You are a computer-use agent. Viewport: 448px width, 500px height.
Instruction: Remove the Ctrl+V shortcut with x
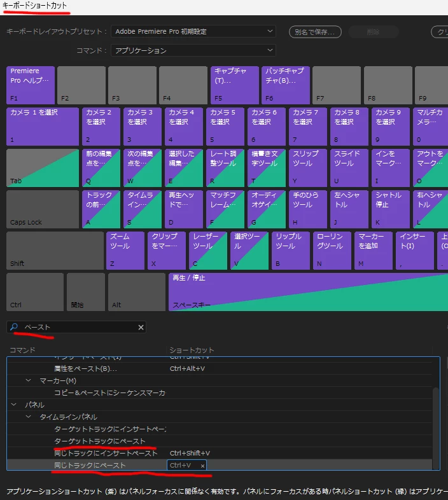coord(202,466)
